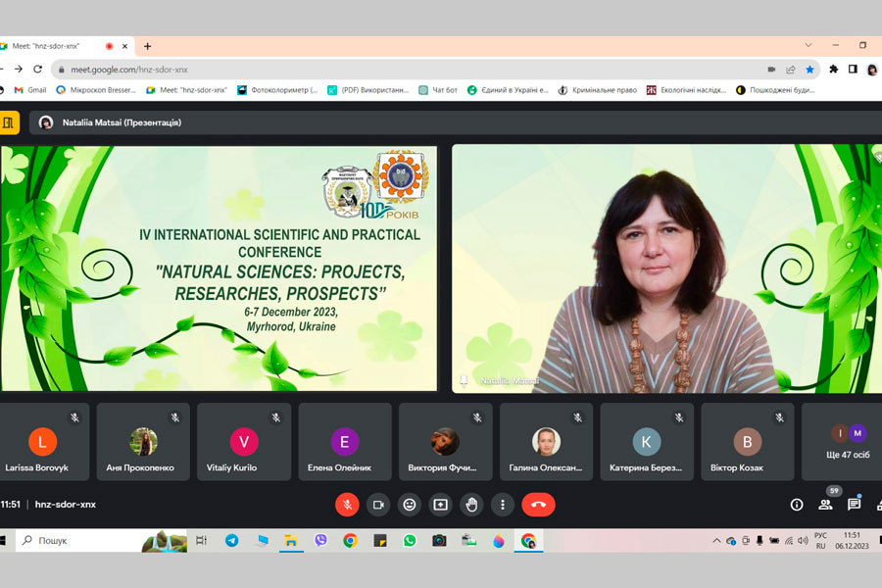
Task: Open more options three-dot menu
Action: coord(503,505)
